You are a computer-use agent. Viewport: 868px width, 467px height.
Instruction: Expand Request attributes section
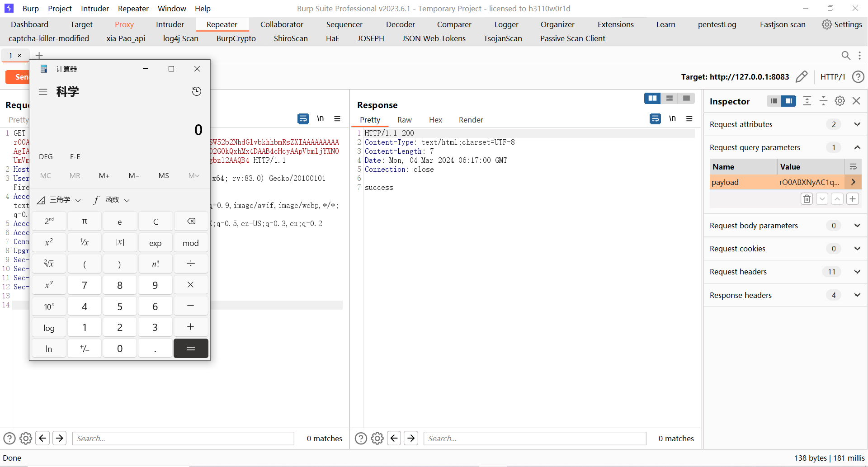point(857,124)
